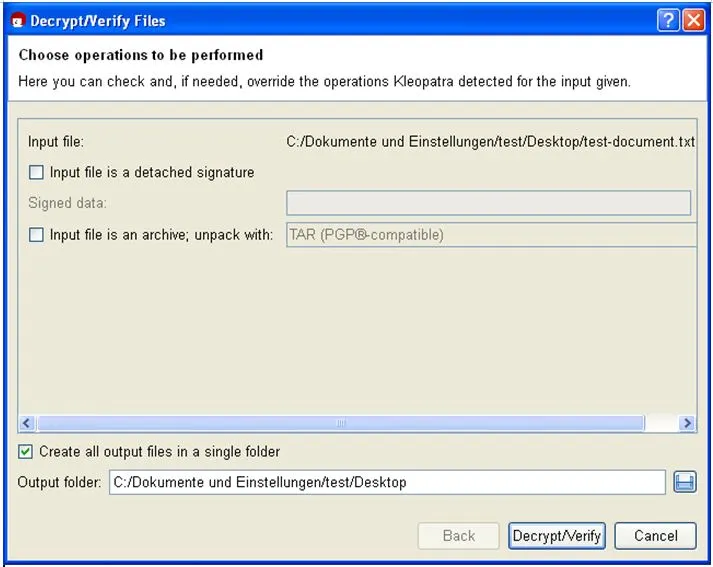
Task: Click the Cancel button
Action: (655, 536)
